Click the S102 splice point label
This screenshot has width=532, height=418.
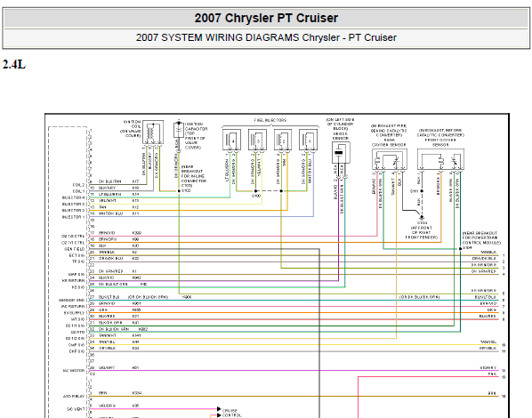point(186,190)
